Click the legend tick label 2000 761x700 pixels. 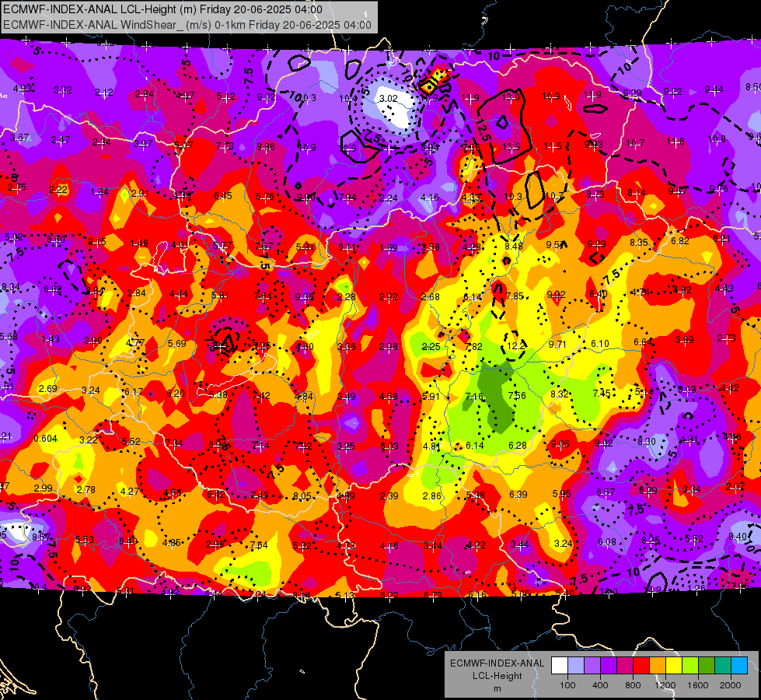tap(730, 685)
